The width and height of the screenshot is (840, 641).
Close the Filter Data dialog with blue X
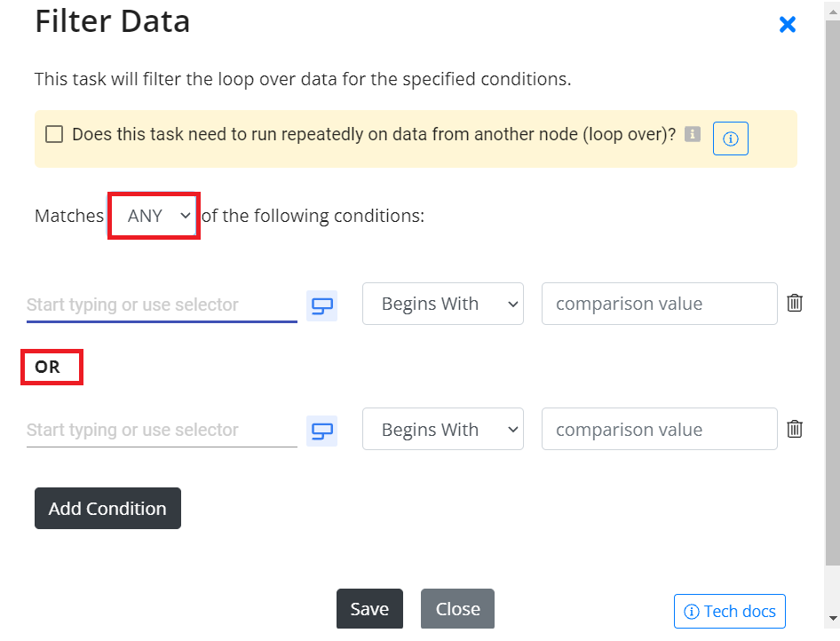pos(787,24)
